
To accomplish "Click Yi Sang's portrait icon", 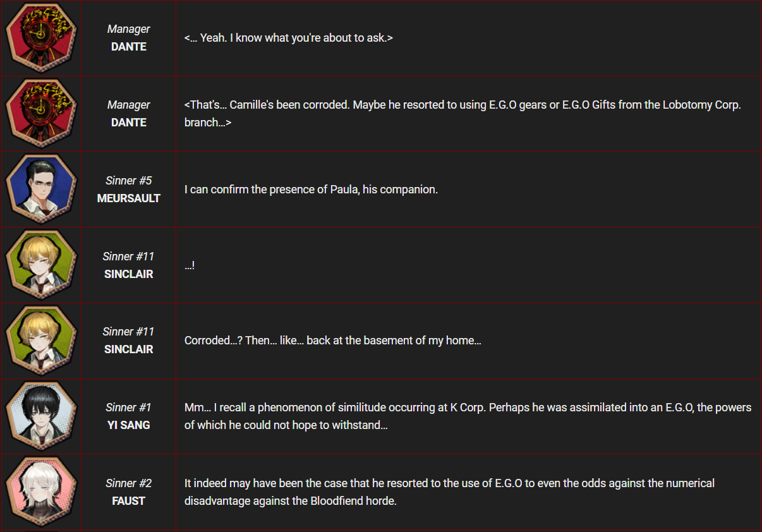I will [41, 416].
